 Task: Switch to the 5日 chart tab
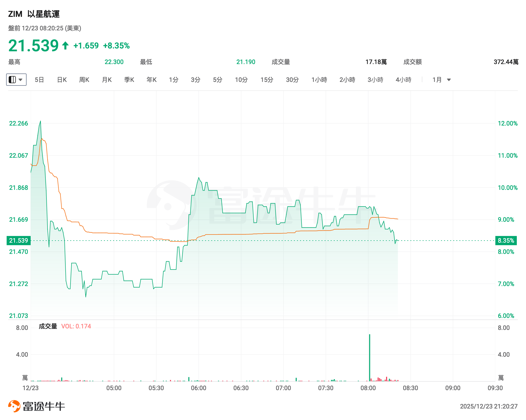pyautogui.click(x=39, y=80)
